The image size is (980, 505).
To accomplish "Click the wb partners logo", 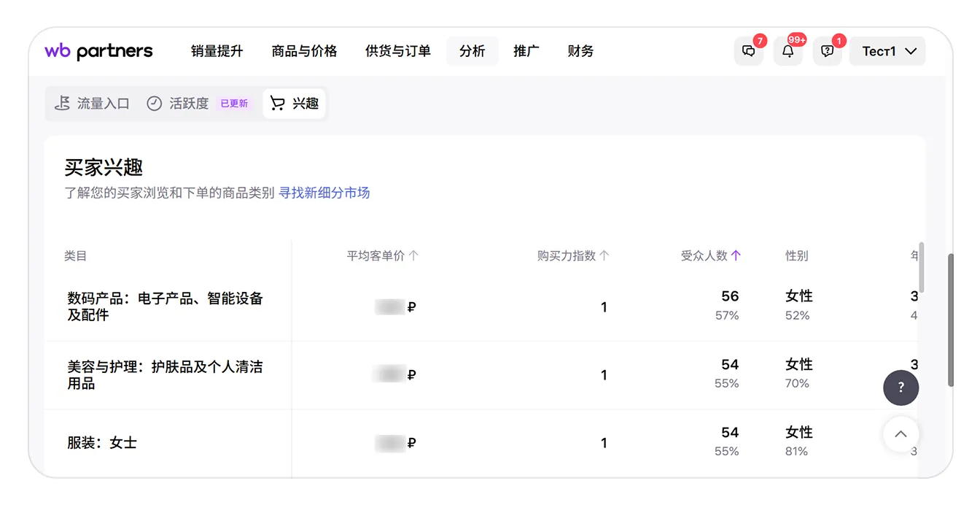I will tap(98, 51).
